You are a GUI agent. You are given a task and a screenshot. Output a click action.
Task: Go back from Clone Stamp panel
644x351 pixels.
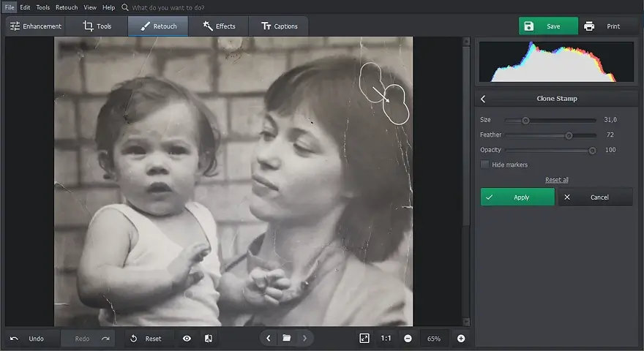point(484,99)
